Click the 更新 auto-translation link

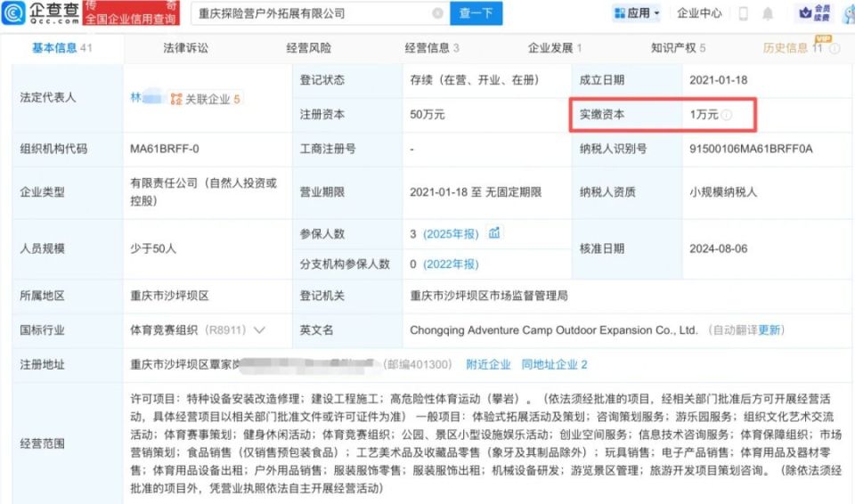pos(769,330)
